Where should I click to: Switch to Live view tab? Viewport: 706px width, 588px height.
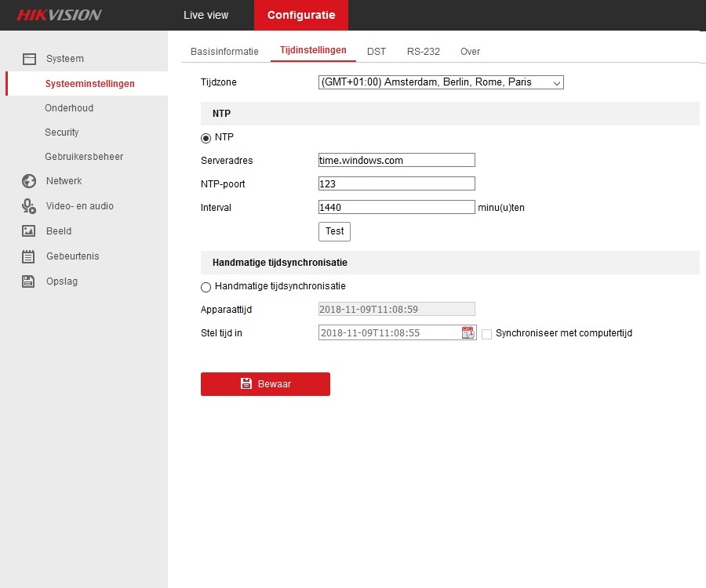pos(206,16)
